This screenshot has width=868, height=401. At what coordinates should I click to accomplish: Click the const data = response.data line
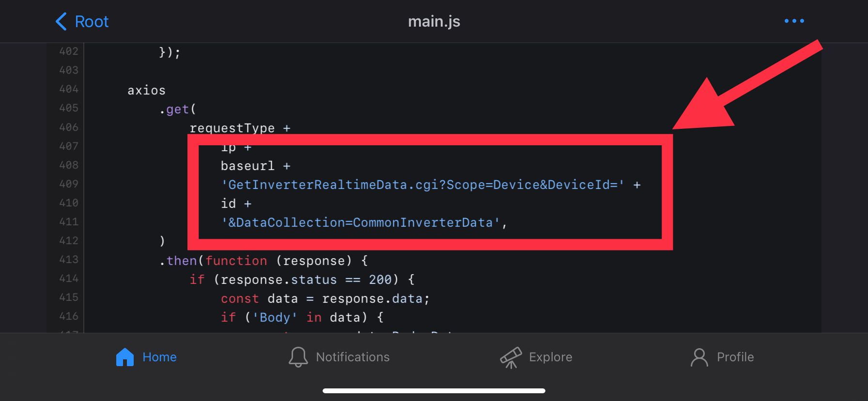[325, 299]
